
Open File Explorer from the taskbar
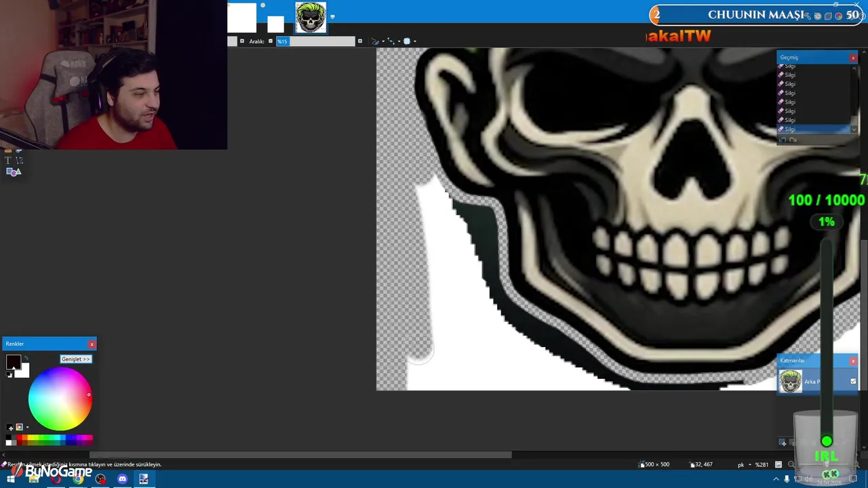(x=34, y=479)
